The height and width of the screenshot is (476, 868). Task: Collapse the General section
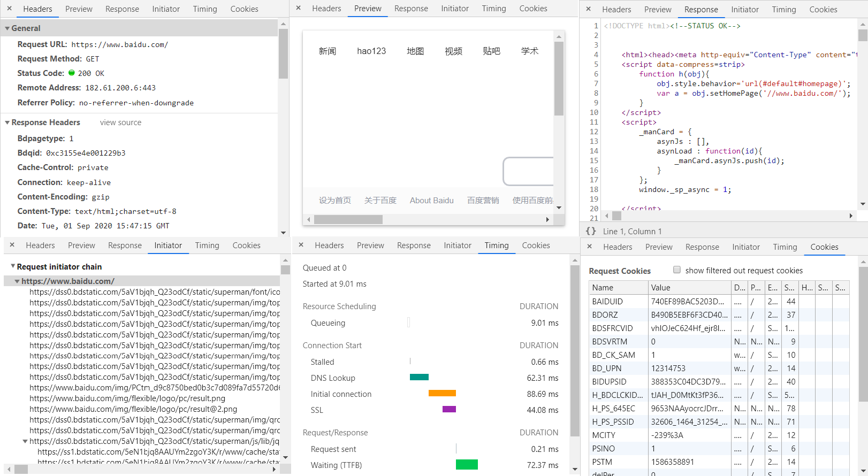[x=7, y=28]
